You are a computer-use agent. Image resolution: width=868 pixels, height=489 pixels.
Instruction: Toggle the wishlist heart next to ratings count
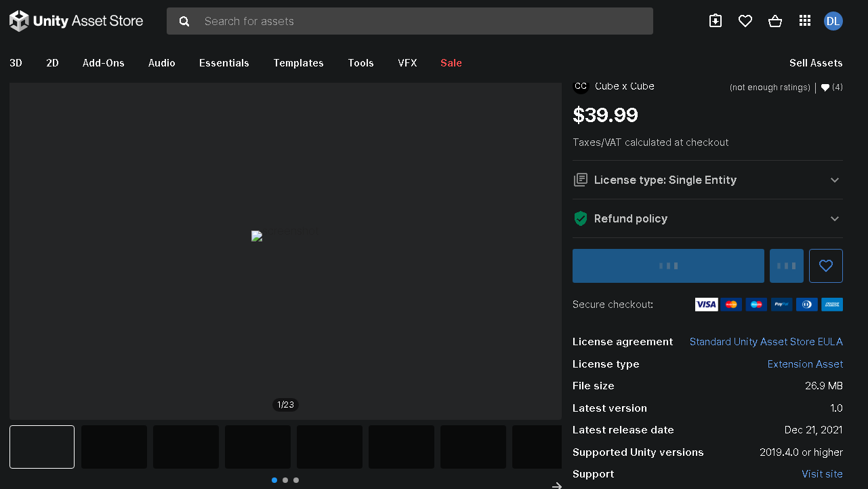pos(824,87)
